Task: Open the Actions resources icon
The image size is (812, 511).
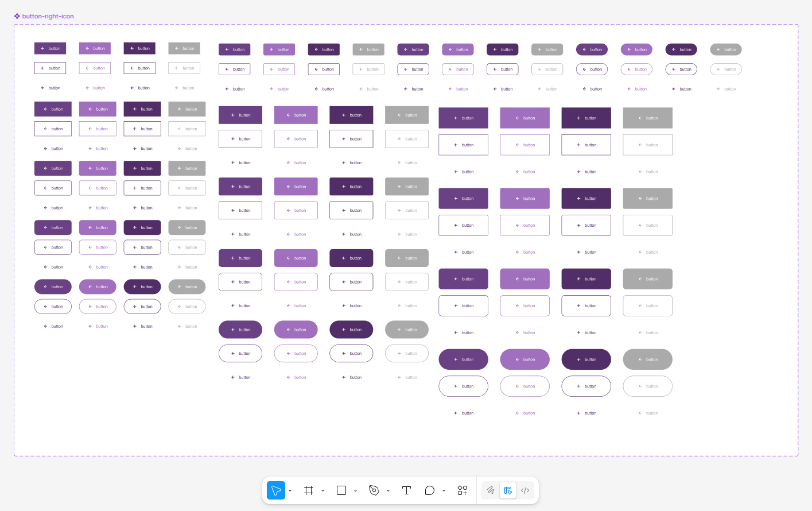Action: 463,490
